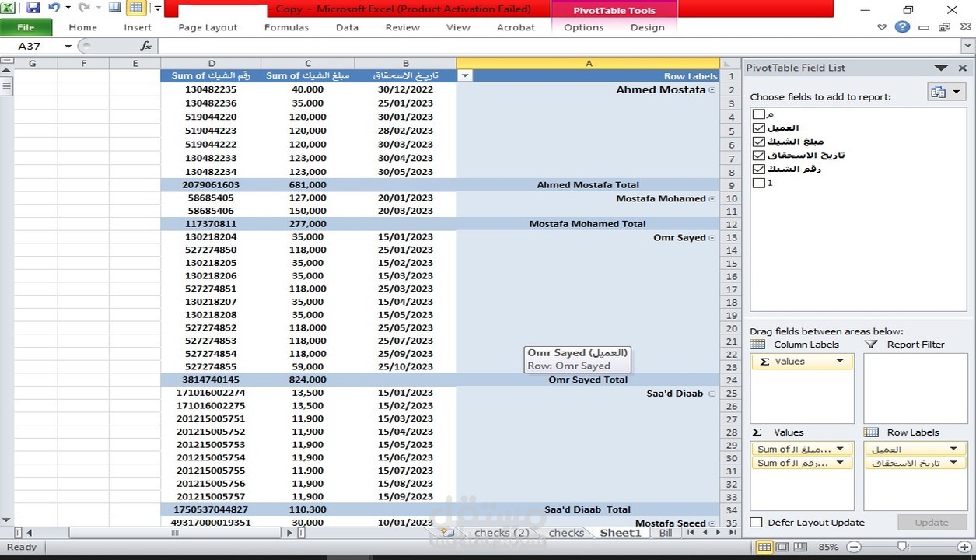
Task: Open the Formulas ribbon tab
Action: coord(286,27)
